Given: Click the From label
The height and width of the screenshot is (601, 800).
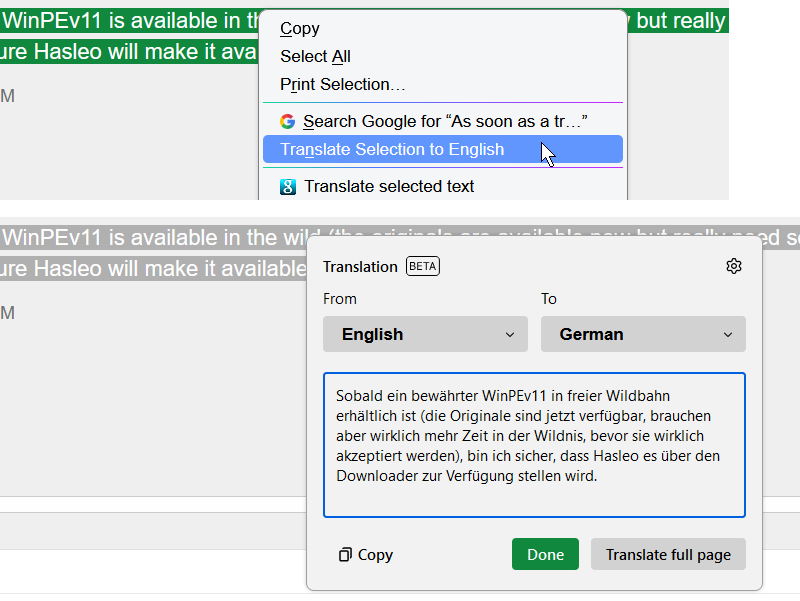Looking at the screenshot, I should pyautogui.click(x=339, y=299).
